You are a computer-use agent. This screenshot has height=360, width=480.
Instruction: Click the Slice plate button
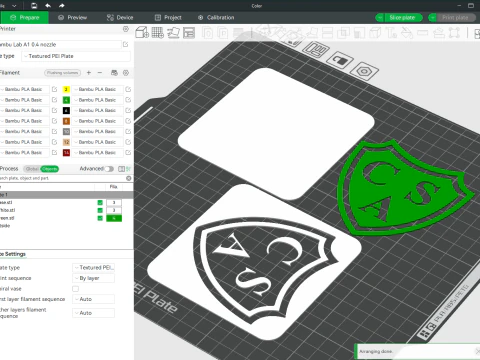(403, 18)
